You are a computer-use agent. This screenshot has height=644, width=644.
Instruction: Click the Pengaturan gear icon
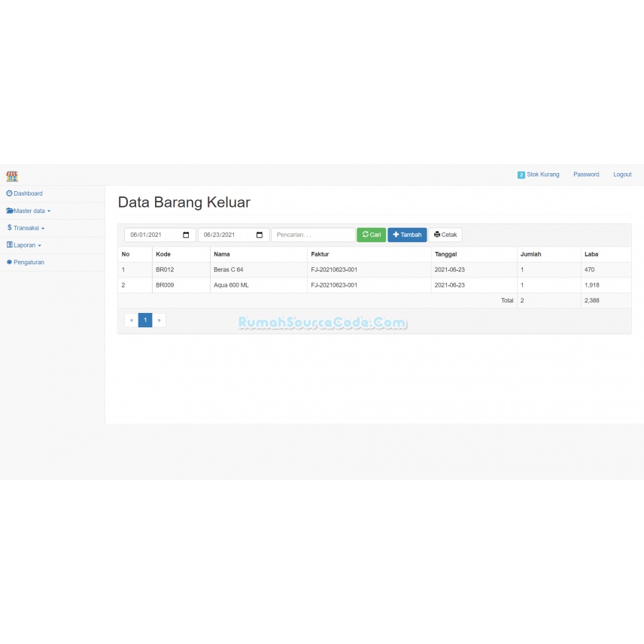click(x=9, y=262)
